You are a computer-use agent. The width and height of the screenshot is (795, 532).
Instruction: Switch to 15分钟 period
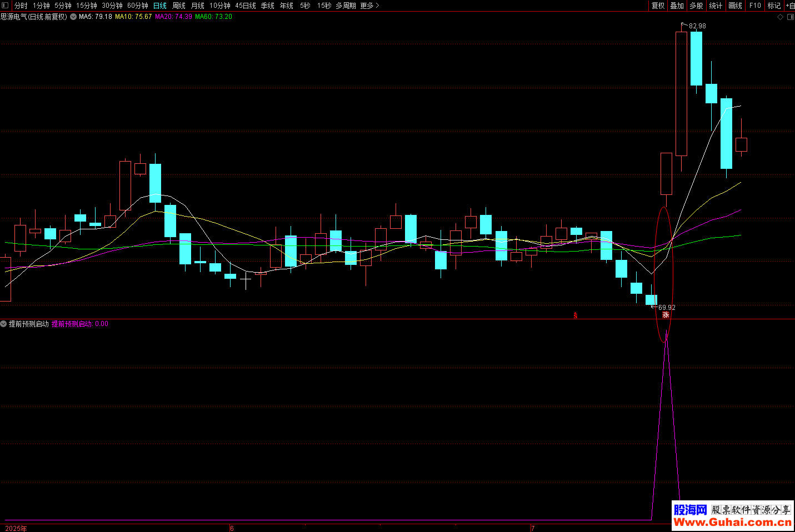87,6
